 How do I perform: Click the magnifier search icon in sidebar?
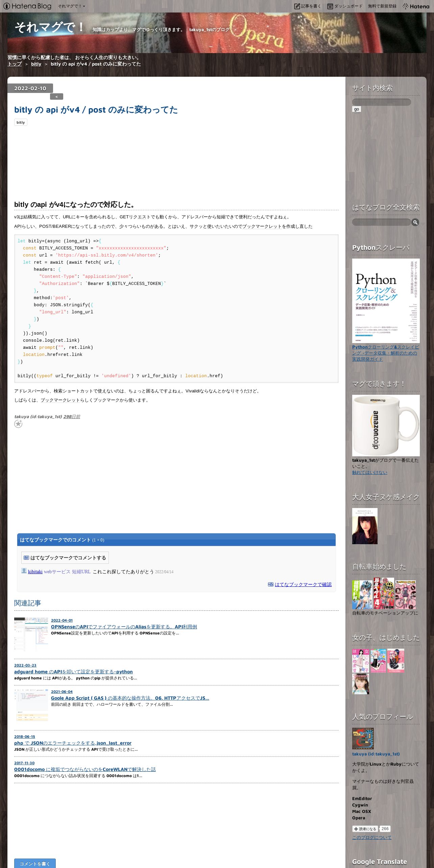[x=415, y=222]
